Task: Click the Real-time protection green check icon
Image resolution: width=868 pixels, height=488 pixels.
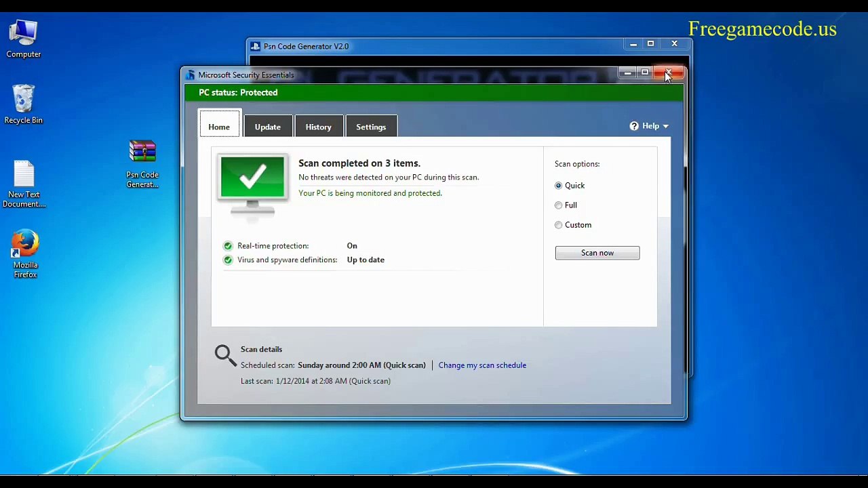Action: pos(228,246)
